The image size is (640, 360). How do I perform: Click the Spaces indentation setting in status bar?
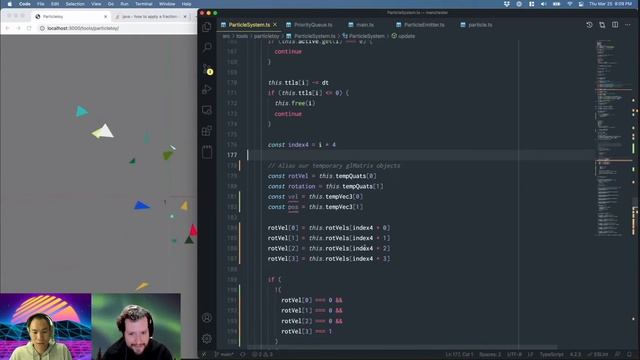click(x=490, y=354)
